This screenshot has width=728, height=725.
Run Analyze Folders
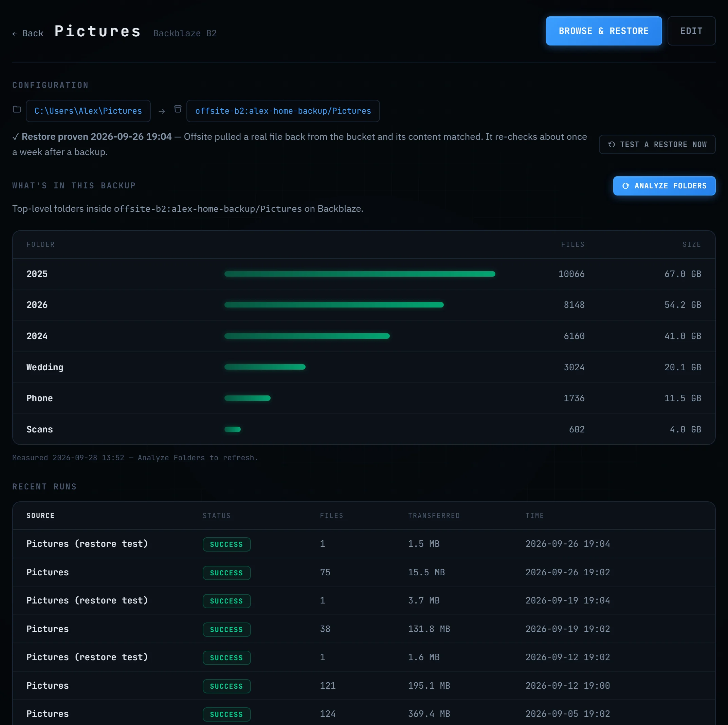(x=664, y=186)
